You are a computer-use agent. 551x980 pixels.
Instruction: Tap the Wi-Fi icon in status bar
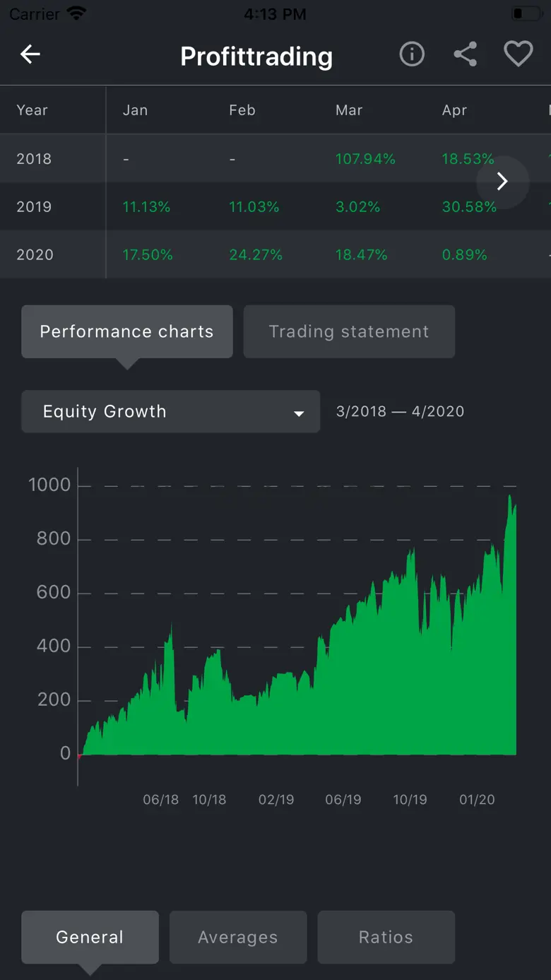click(x=76, y=13)
